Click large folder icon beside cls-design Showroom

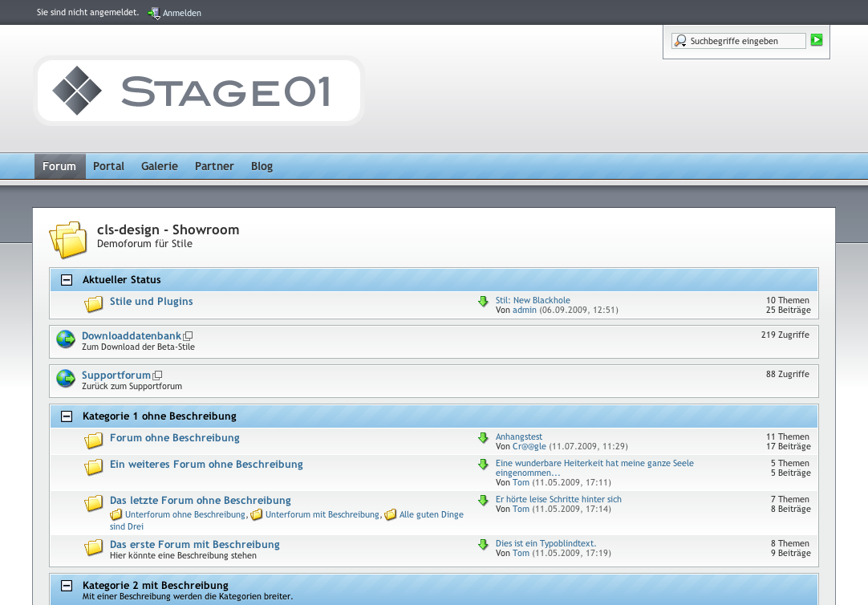[x=68, y=239]
